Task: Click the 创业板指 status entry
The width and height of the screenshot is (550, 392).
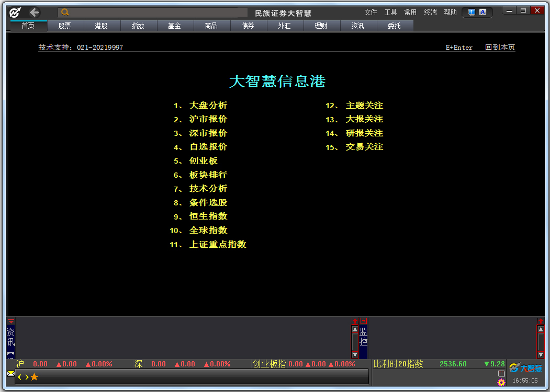Action: [x=304, y=364]
